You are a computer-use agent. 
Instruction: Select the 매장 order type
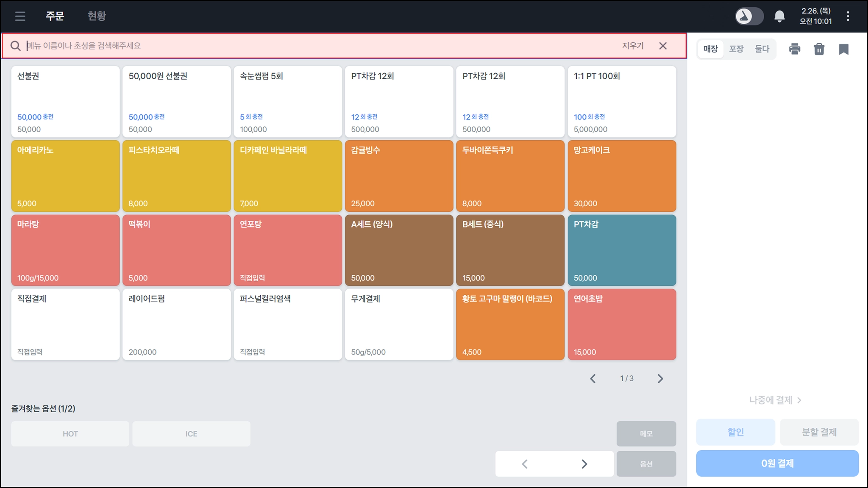point(710,49)
